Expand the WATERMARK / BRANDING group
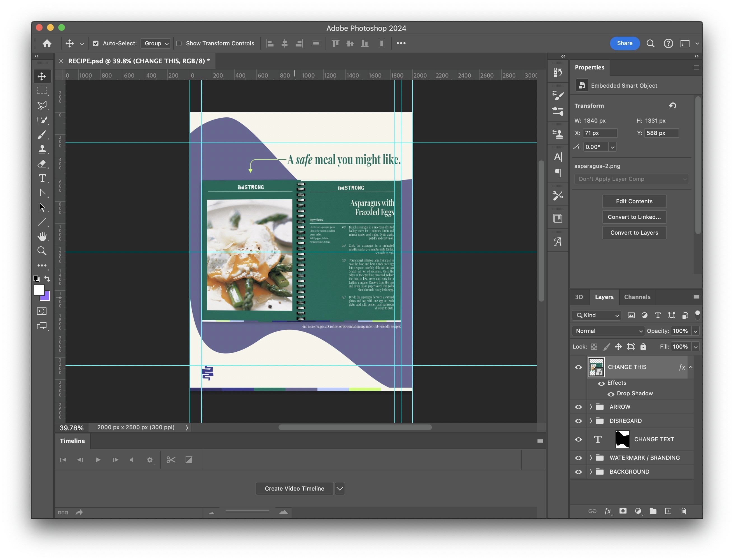Viewport: 734px width, 560px height. (x=591, y=458)
